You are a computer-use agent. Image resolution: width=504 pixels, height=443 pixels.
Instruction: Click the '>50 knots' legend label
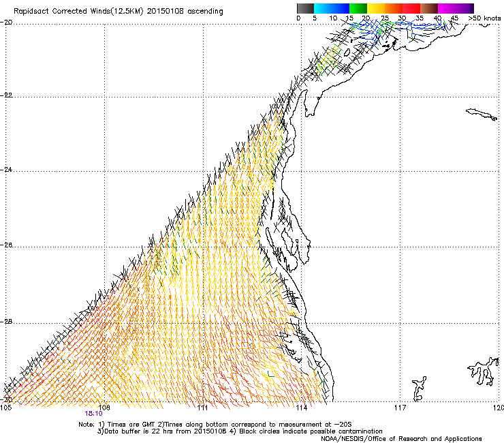(484, 18)
